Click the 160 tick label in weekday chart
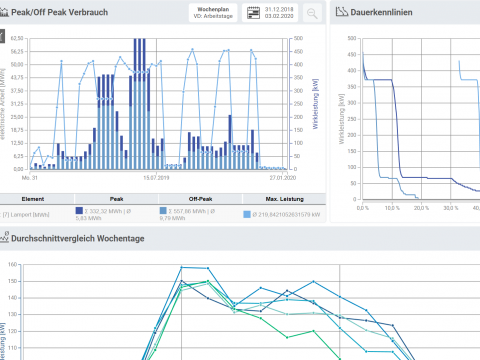Image resolution: width=480 pixels, height=360 pixels. [x=13, y=264]
